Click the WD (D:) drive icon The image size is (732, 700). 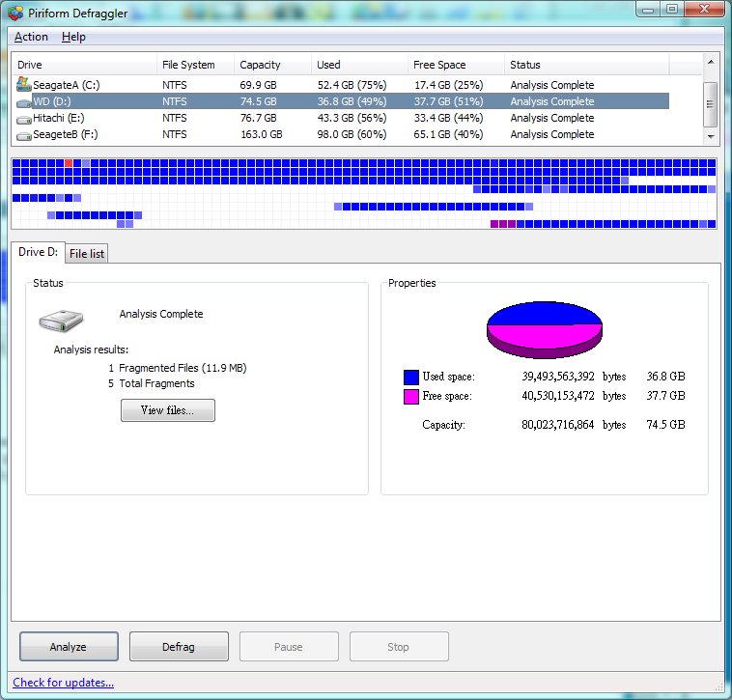(24, 102)
